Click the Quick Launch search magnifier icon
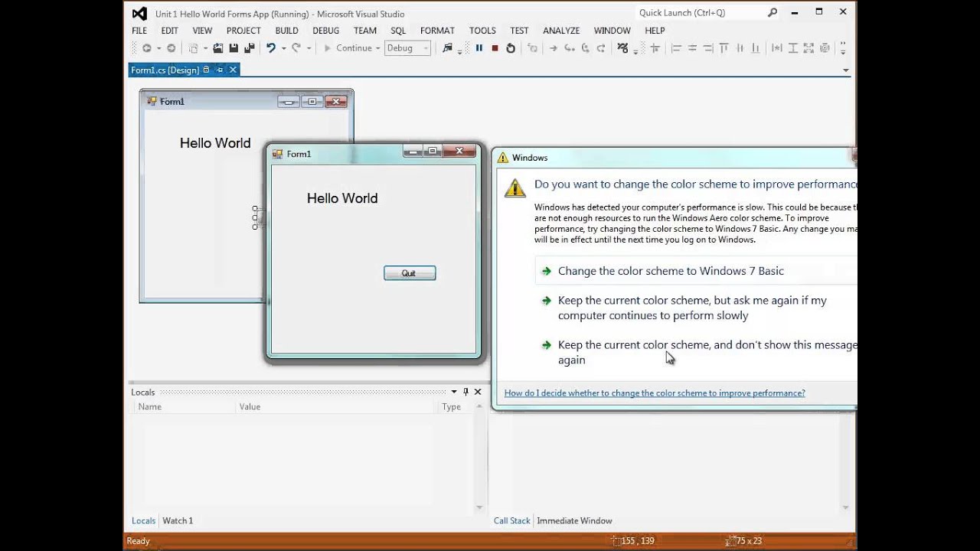Viewport: 980px width, 551px height. coord(773,12)
